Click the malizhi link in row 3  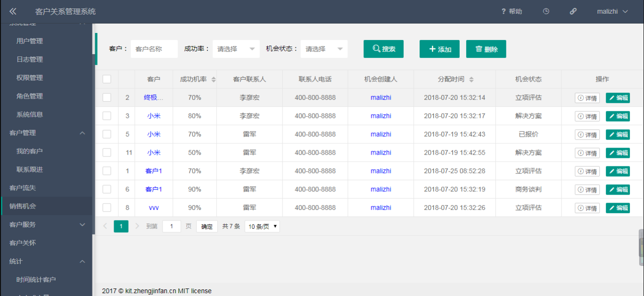pos(380,115)
